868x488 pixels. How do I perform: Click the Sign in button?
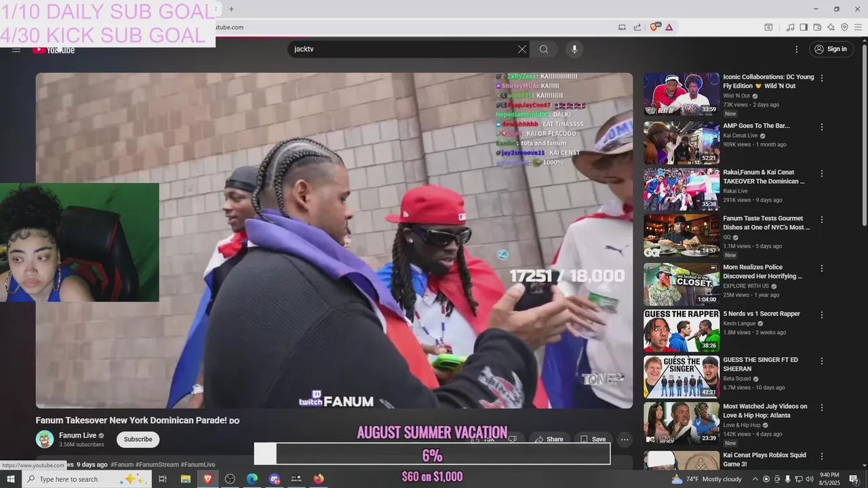coord(831,49)
